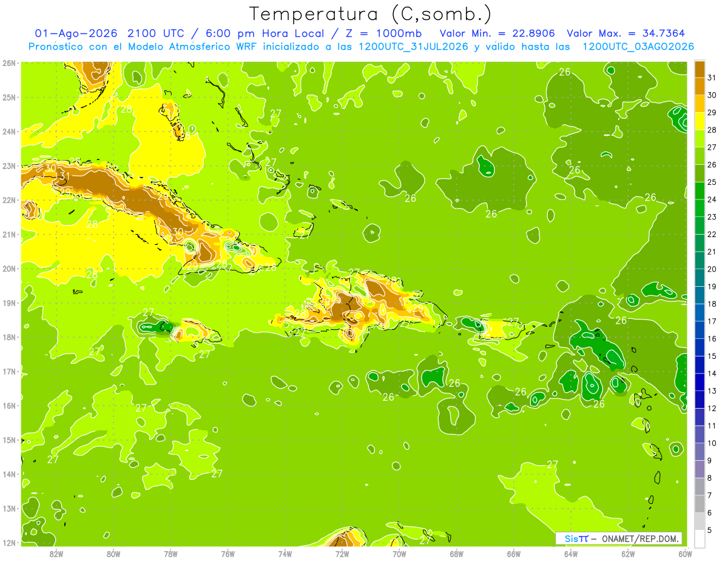Click the '10' value on the color legend

click(712, 443)
